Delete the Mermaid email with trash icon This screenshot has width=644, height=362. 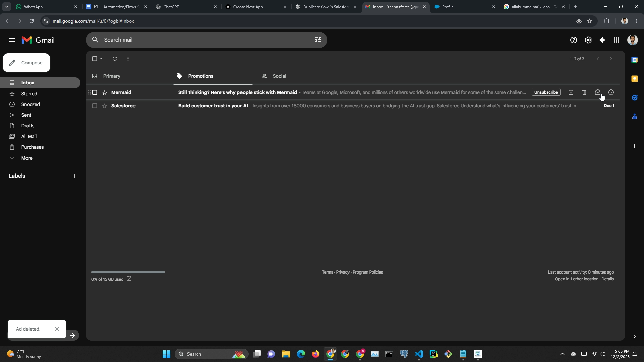pyautogui.click(x=584, y=92)
